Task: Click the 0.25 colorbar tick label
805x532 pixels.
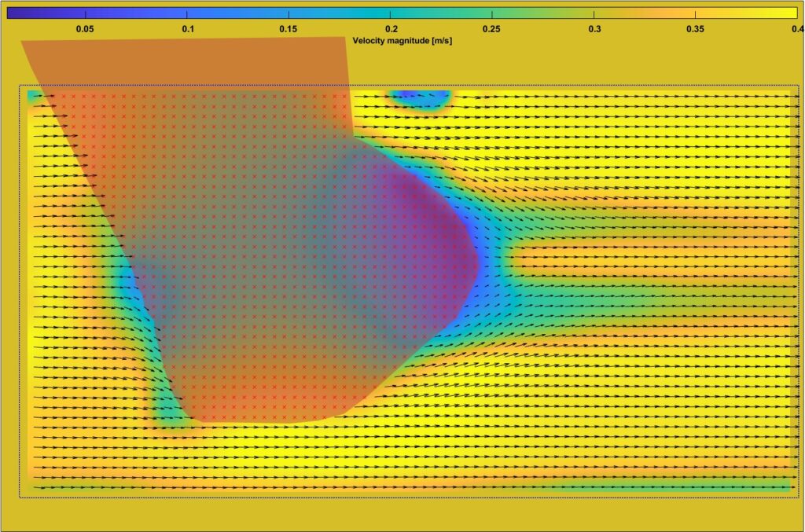Action: tap(491, 29)
